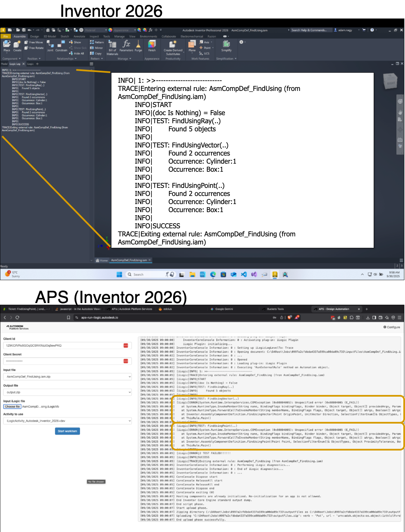Open Bill of Materials
This screenshot has height=532, width=405.
point(112,47)
